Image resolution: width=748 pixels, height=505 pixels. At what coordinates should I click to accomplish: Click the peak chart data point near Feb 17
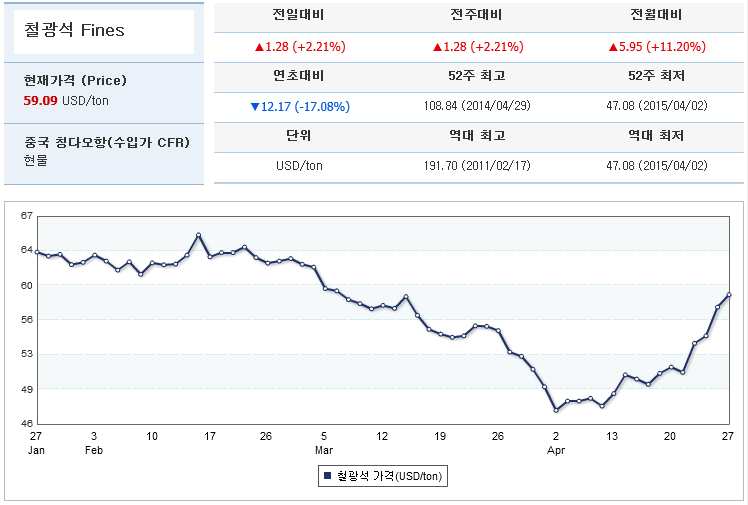[x=199, y=235]
